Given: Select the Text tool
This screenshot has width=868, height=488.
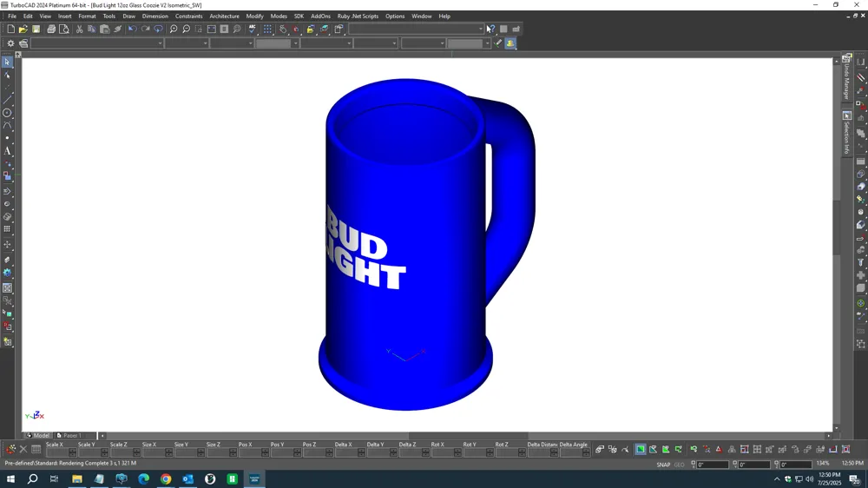Looking at the screenshot, I should pos(7,151).
